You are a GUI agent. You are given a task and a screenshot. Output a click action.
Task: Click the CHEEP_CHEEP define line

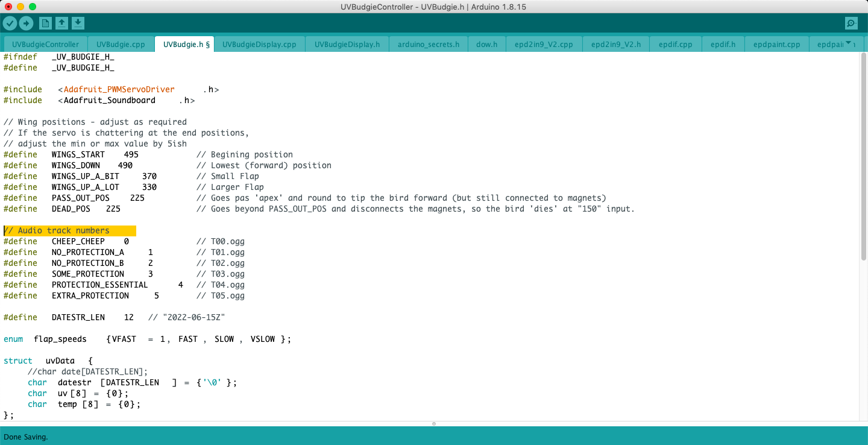[x=124, y=241]
